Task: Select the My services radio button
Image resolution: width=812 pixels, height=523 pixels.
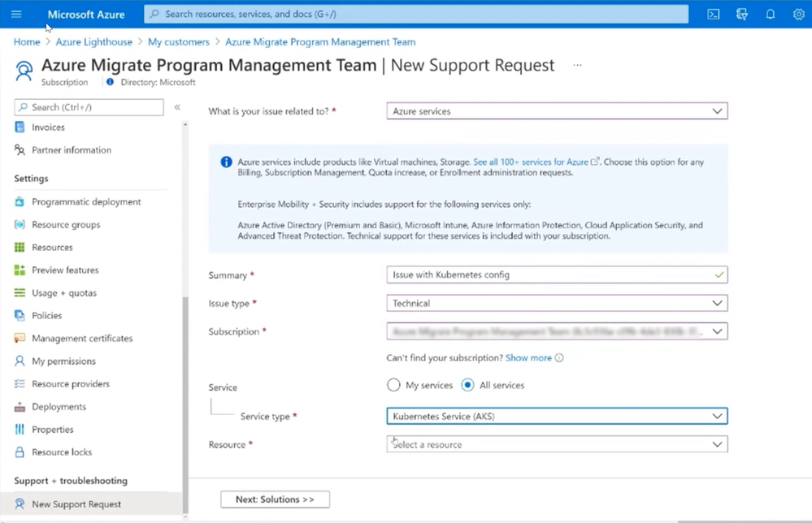Action: pos(393,386)
